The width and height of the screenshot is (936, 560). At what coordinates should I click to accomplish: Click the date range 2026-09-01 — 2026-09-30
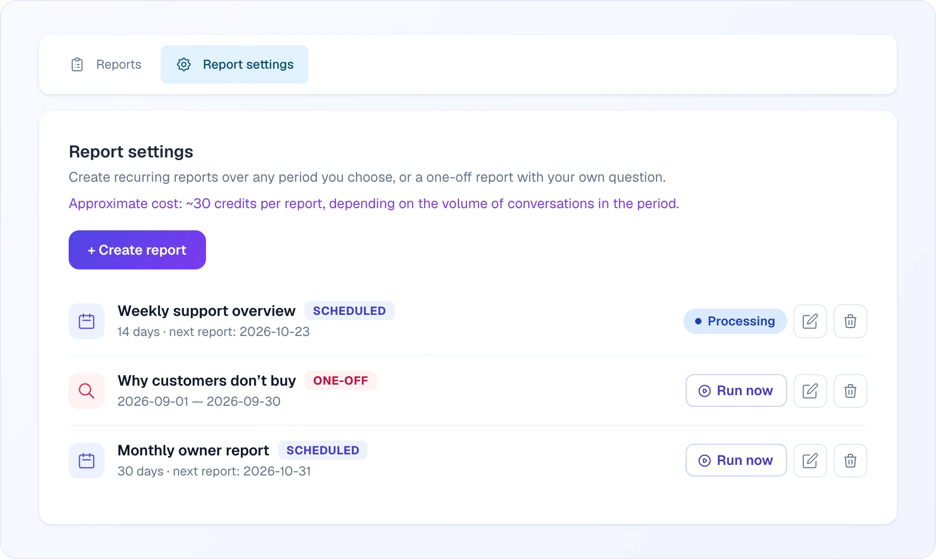199,402
